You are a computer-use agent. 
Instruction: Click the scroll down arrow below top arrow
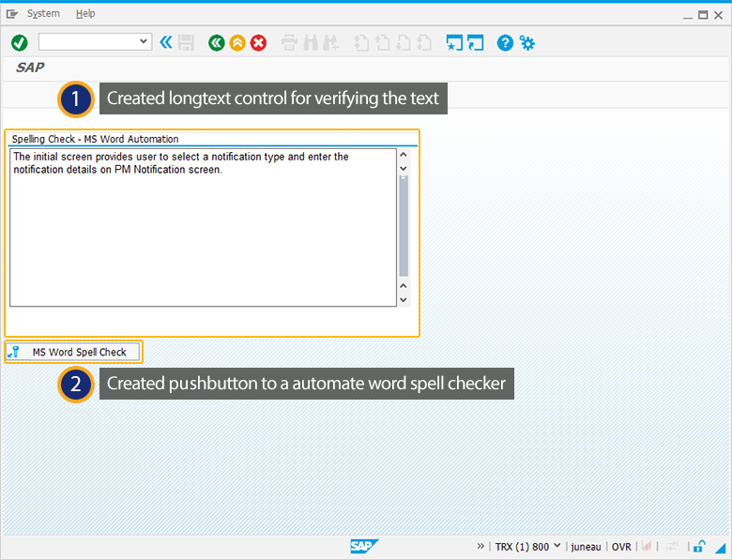[x=404, y=168]
